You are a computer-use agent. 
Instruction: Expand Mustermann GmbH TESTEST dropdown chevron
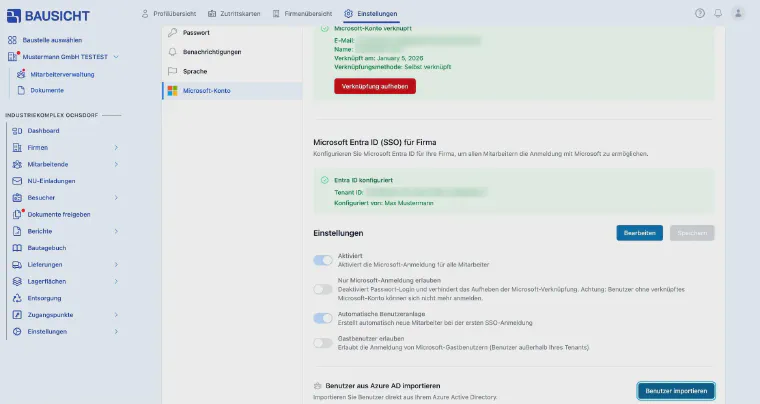tap(116, 57)
